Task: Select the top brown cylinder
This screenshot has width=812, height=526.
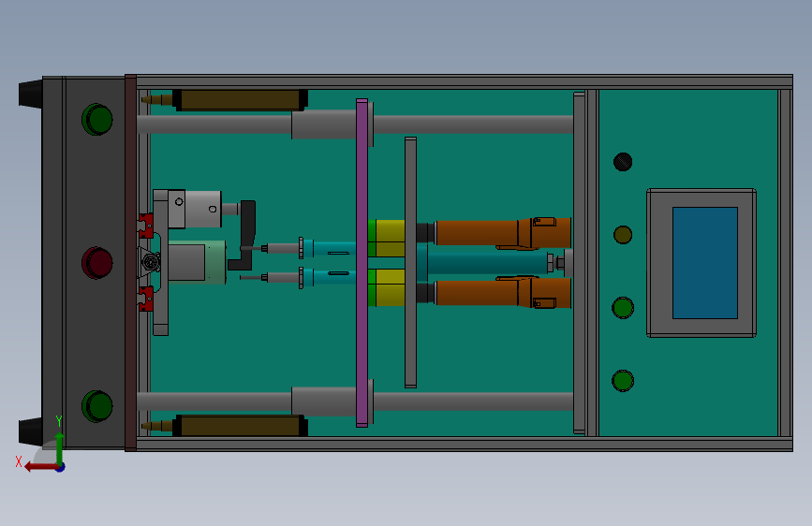Action: pos(240,100)
